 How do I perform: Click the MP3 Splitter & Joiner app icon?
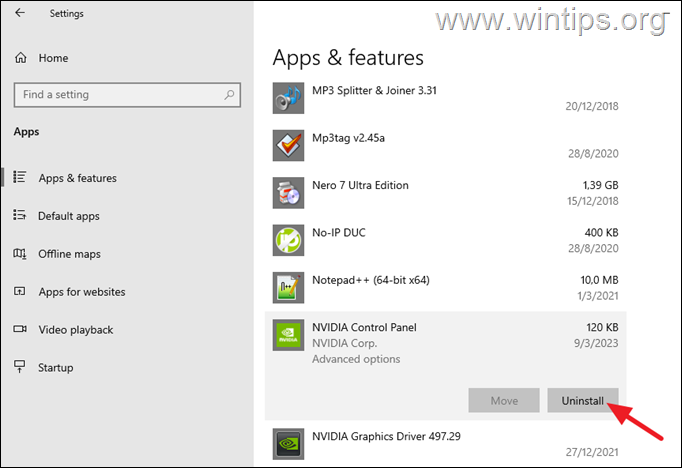coord(288,98)
